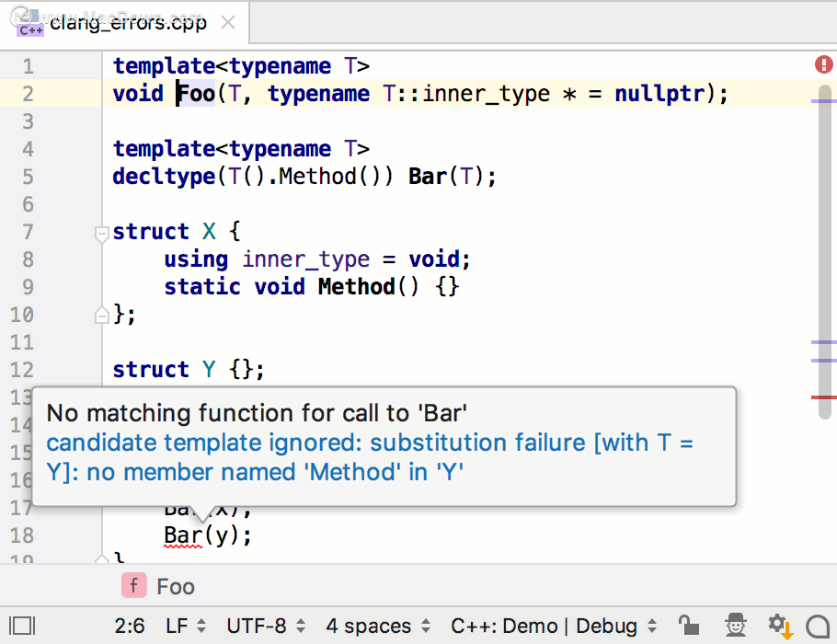Viewport: 837px width, 644px height.
Task: Open the inspector hat-man profile icon
Action: tap(736, 625)
